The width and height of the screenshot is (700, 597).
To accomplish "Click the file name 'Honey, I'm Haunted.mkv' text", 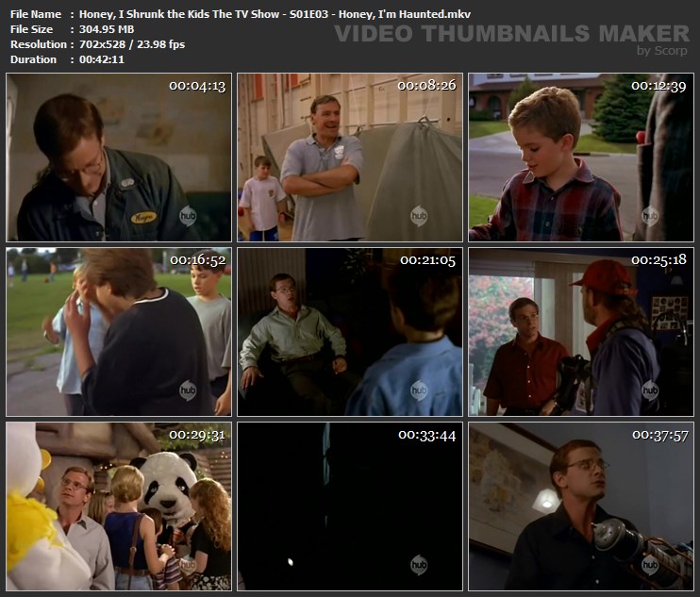I will click(x=405, y=14).
